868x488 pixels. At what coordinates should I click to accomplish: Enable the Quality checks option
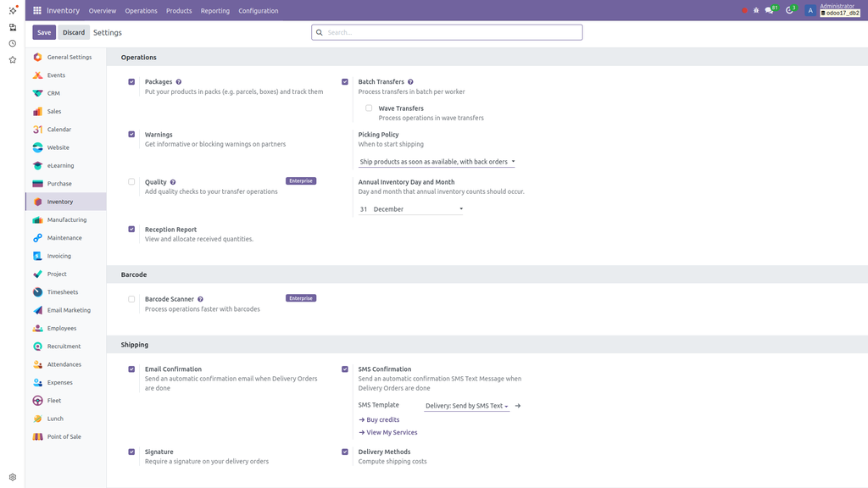coord(131,180)
